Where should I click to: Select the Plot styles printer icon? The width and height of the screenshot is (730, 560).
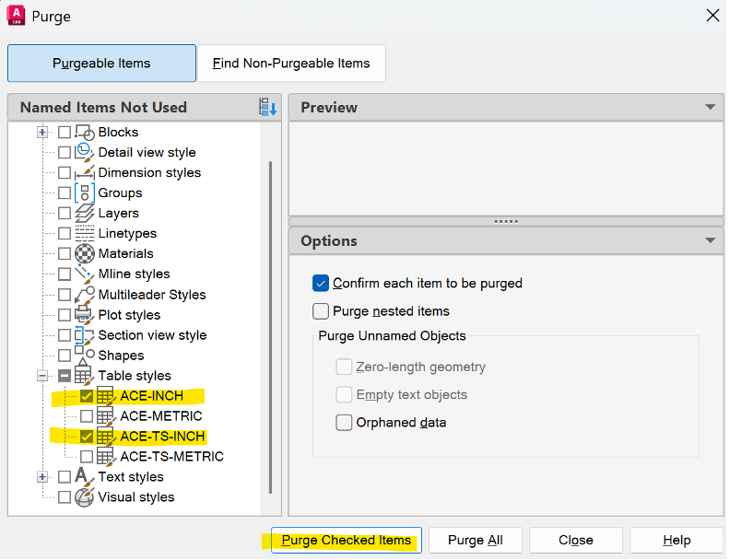pyautogui.click(x=84, y=315)
